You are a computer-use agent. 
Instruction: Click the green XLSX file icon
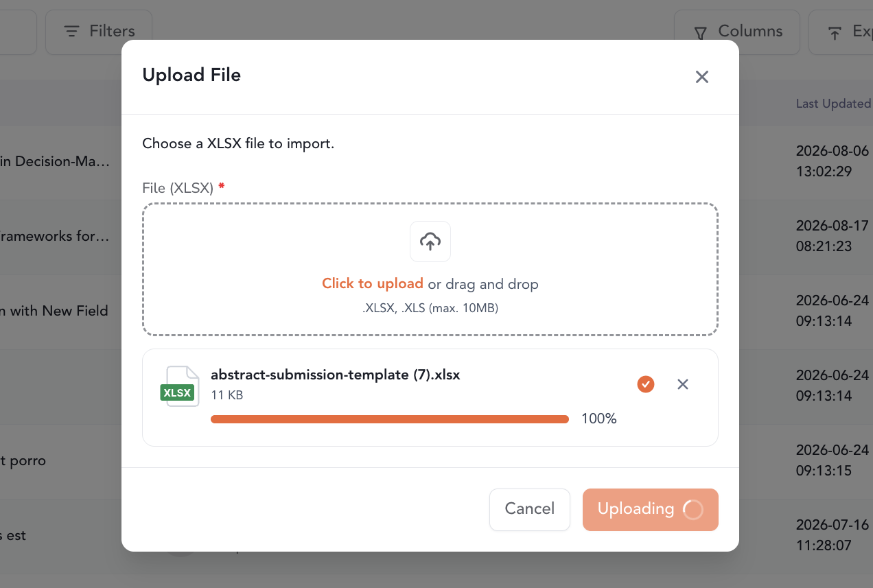click(178, 387)
